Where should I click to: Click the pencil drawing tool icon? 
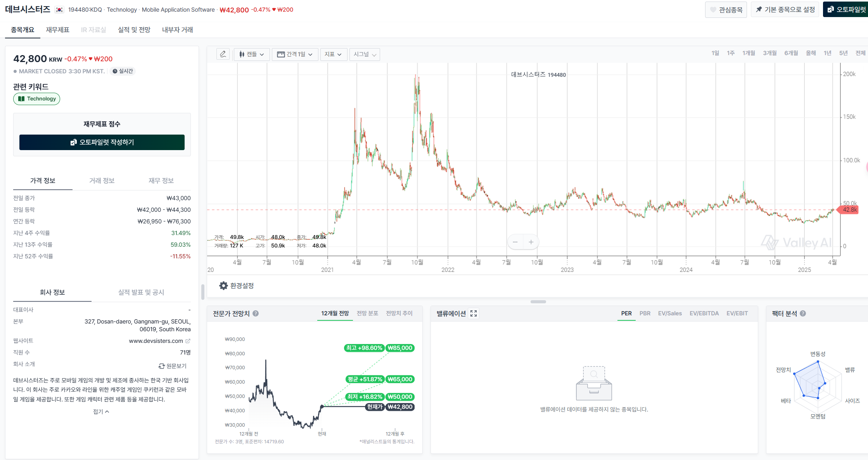click(223, 54)
